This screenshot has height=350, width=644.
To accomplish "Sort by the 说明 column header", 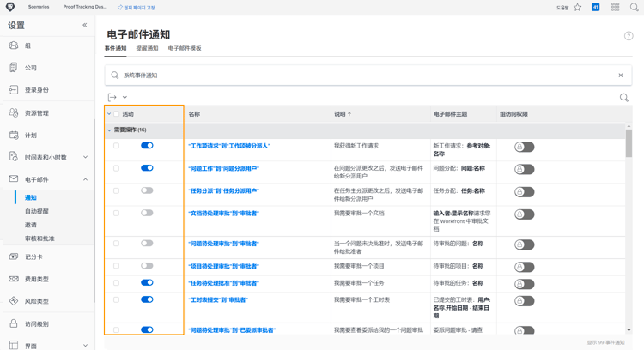I will coord(343,114).
